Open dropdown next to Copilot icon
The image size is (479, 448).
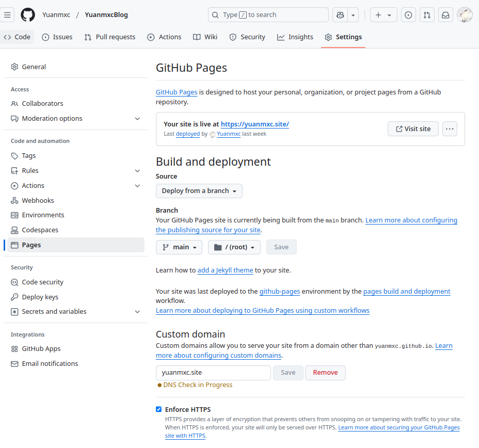point(353,15)
